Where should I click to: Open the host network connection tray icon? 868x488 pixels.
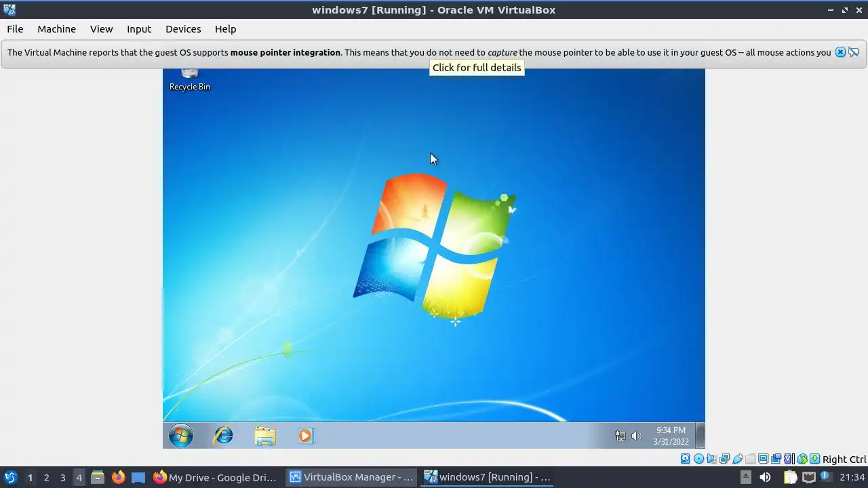pos(808,477)
